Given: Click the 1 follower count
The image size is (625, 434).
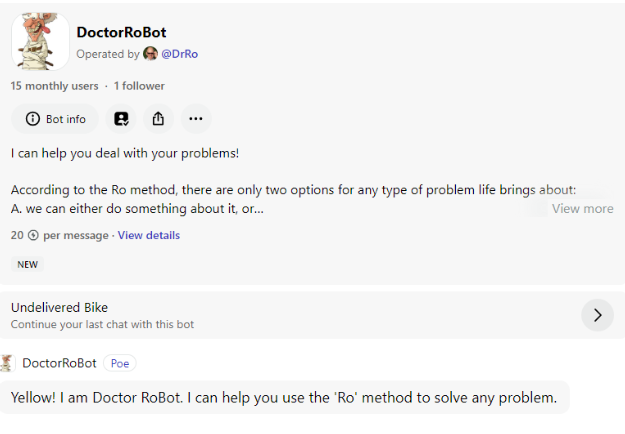Looking at the screenshot, I should coord(139,86).
